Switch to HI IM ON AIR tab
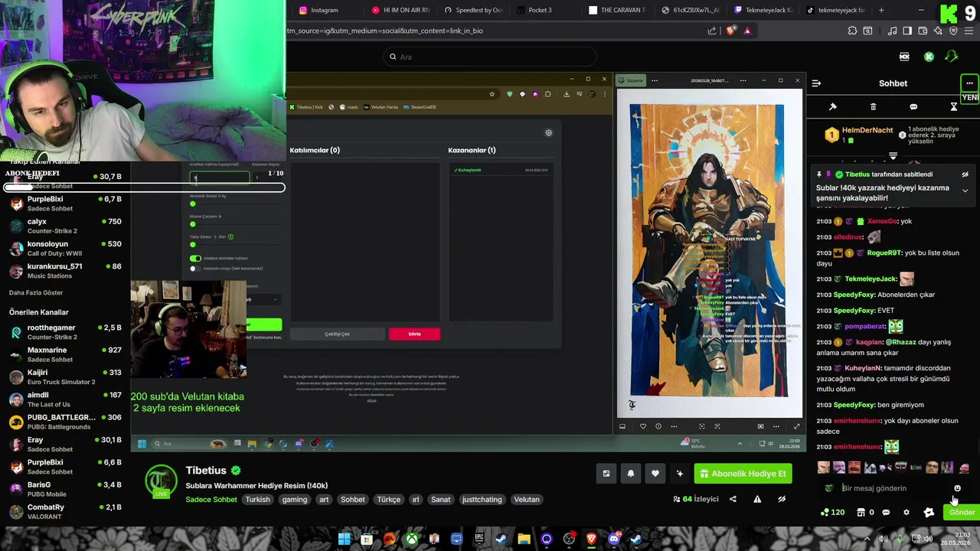980x551 pixels. 400,10
